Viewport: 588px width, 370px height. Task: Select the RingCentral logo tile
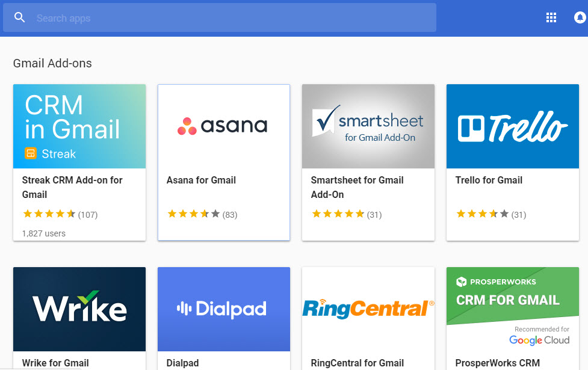coord(368,309)
